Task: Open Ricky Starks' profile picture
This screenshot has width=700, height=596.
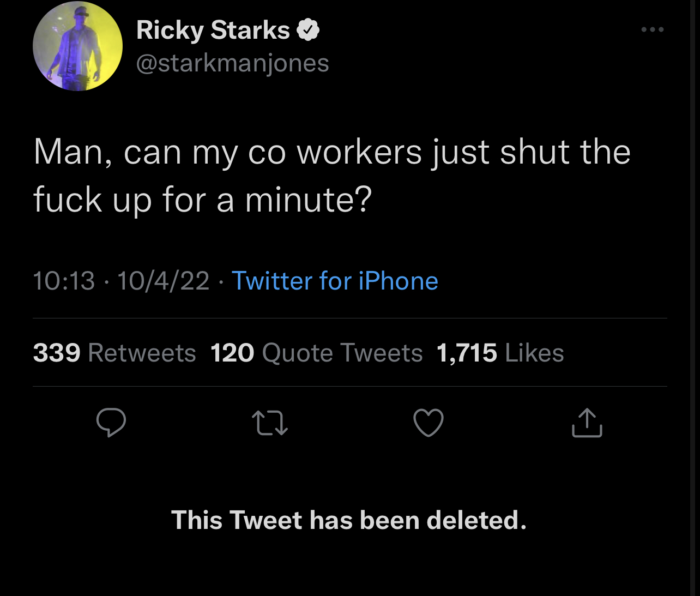Action: pos(77,46)
